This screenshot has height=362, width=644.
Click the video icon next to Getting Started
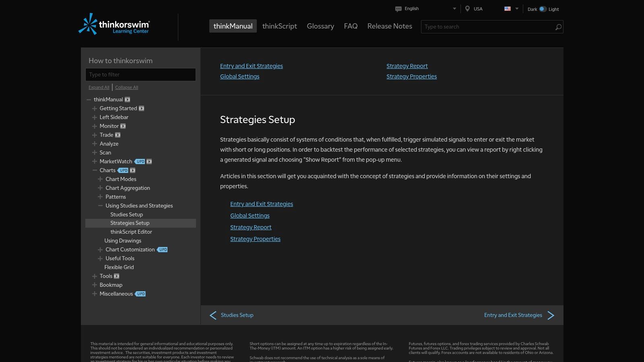click(141, 108)
